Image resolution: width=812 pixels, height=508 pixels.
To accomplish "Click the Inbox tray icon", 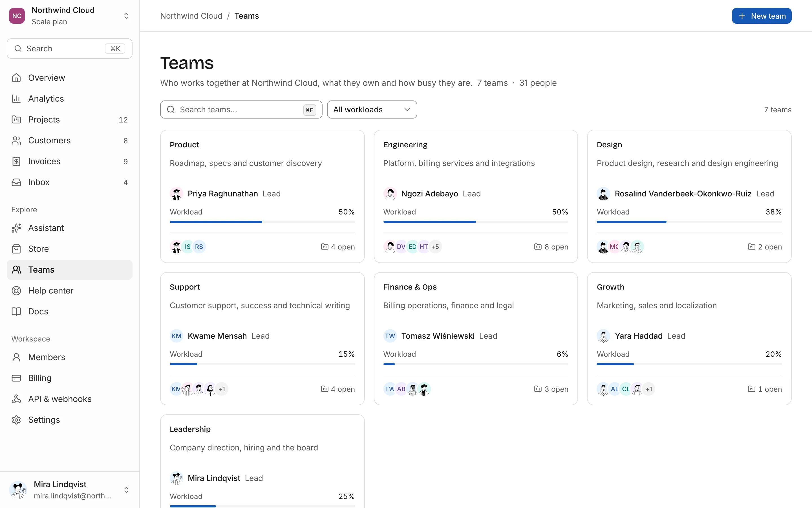I will point(16,182).
